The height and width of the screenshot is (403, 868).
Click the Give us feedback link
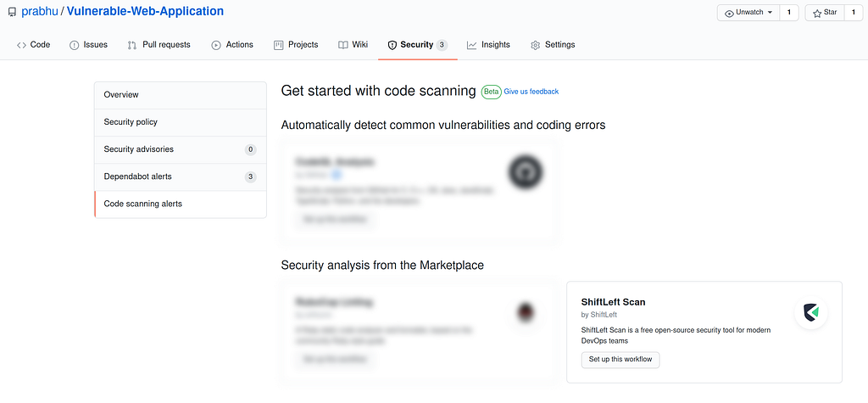[531, 92]
